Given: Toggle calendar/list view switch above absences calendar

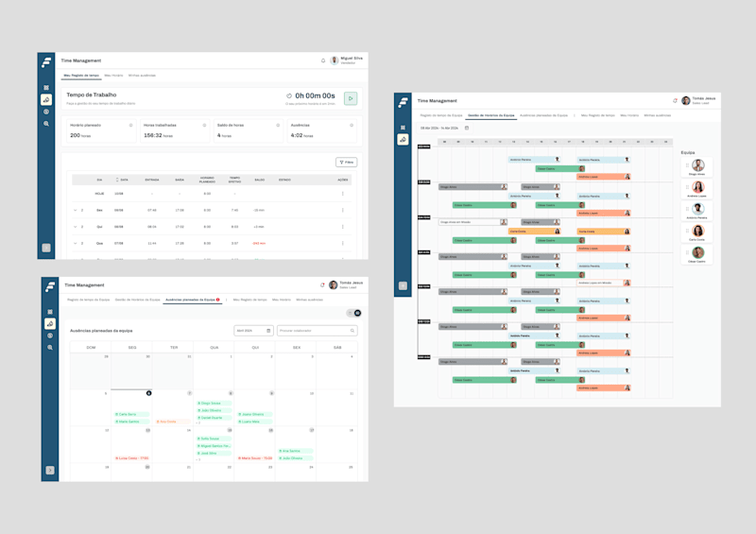Looking at the screenshot, I should [x=353, y=313].
